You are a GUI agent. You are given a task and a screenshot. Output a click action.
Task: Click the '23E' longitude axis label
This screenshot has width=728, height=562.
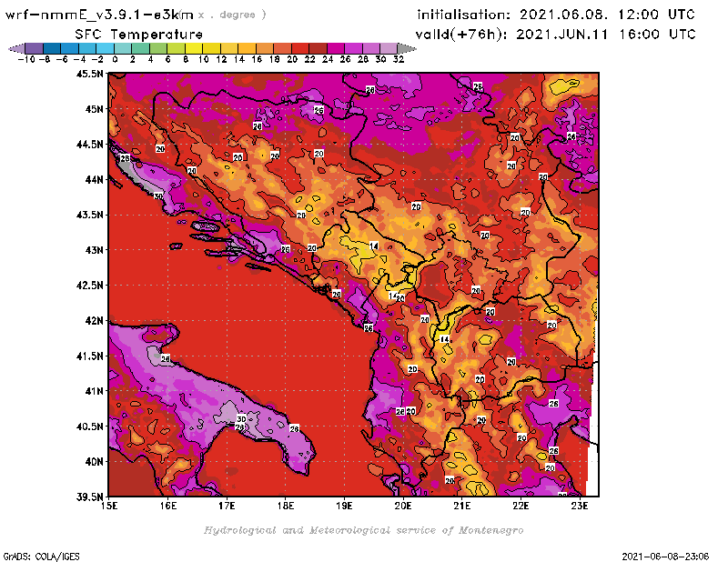click(x=580, y=506)
